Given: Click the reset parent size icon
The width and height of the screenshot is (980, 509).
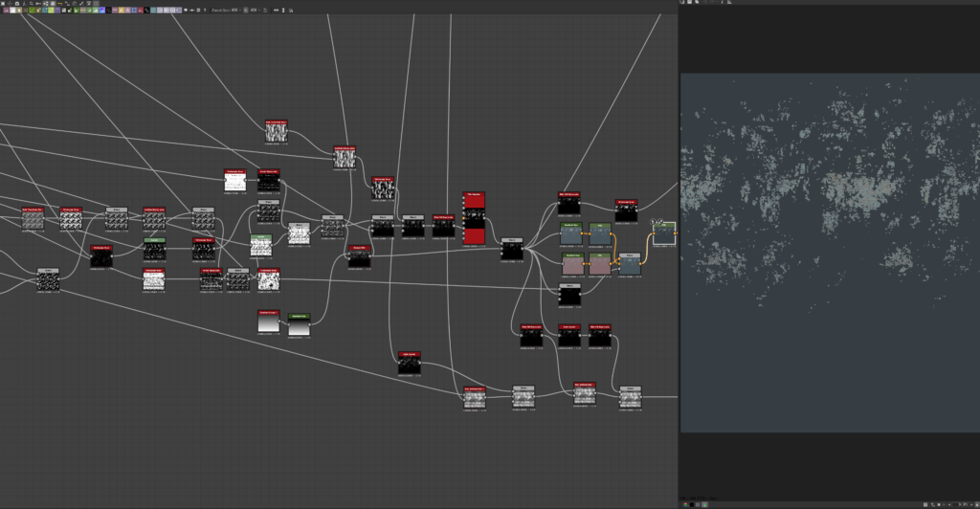Looking at the screenshot, I should 265,11.
